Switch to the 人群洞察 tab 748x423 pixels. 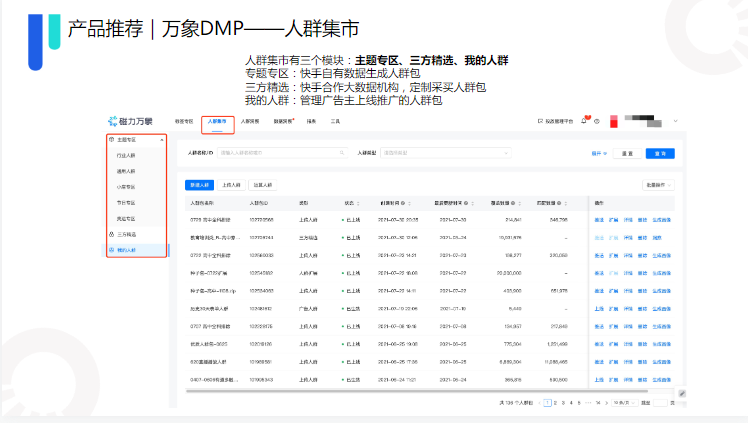[x=250, y=122]
